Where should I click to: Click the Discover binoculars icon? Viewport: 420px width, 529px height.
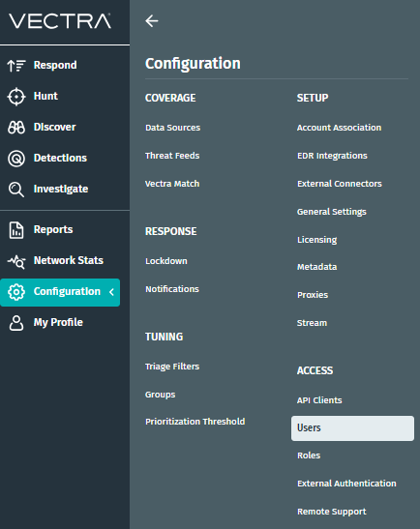click(16, 128)
